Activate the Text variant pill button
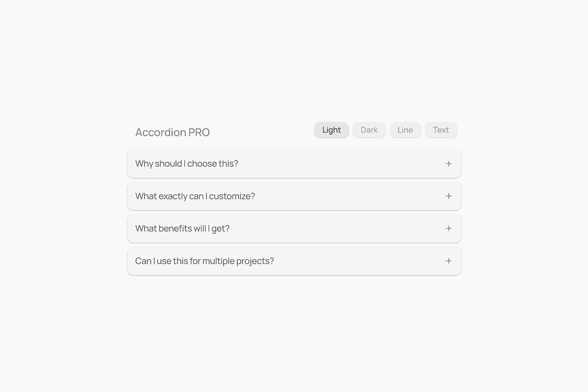Viewport: 588px width, 392px height. click(441, 130)
